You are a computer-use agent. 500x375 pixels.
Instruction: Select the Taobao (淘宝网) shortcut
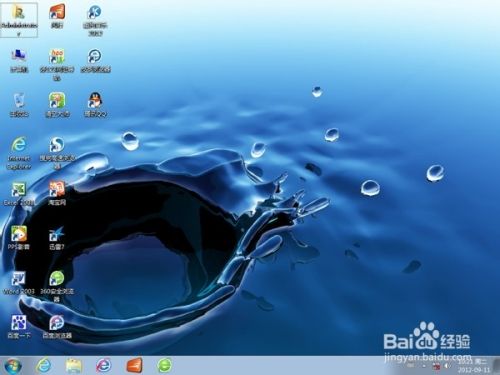coord(57,193)
